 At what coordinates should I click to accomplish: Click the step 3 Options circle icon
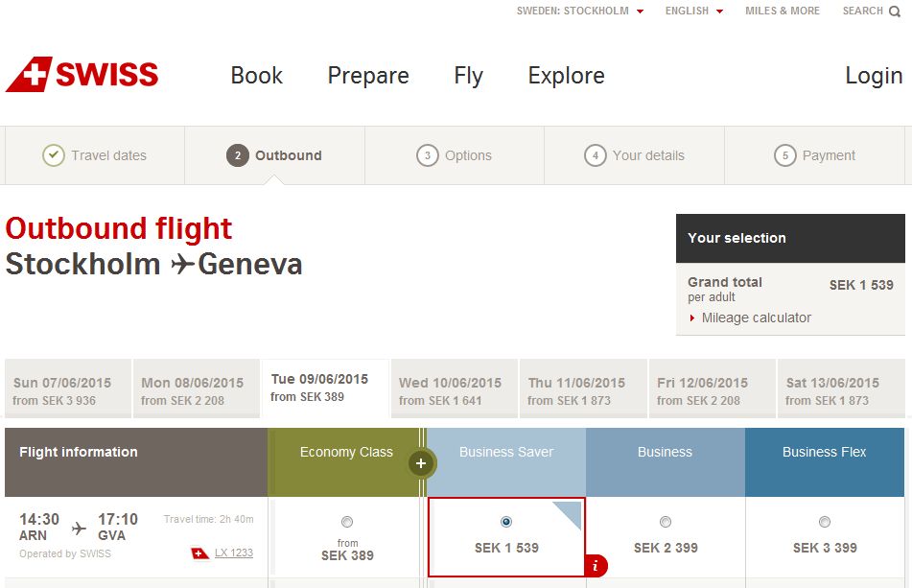428,155
